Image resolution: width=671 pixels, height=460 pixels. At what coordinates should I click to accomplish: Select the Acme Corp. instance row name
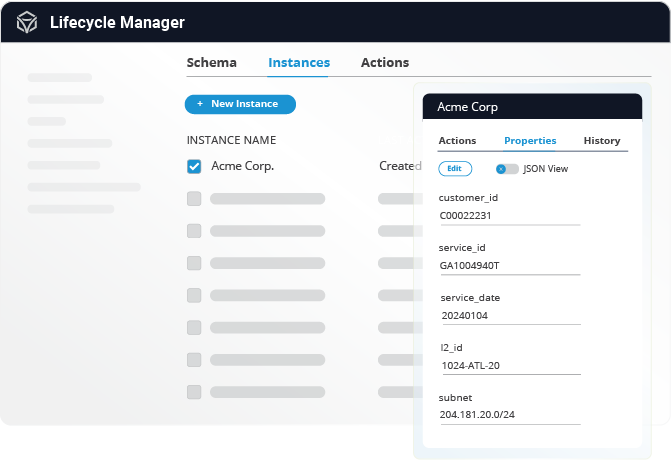(x=242, y=166)
